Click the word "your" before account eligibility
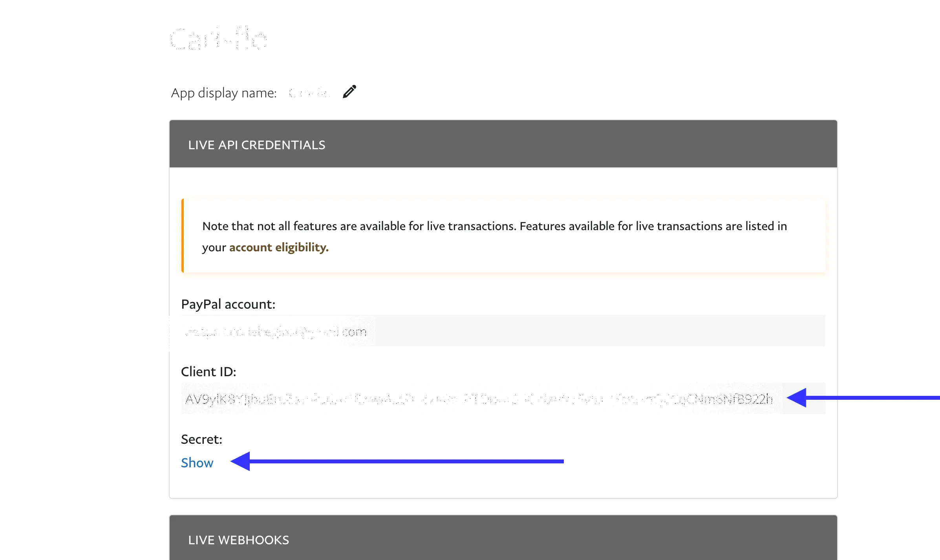Image resolution: width=940 pixels, height=560 pixels. click(214, 247)
